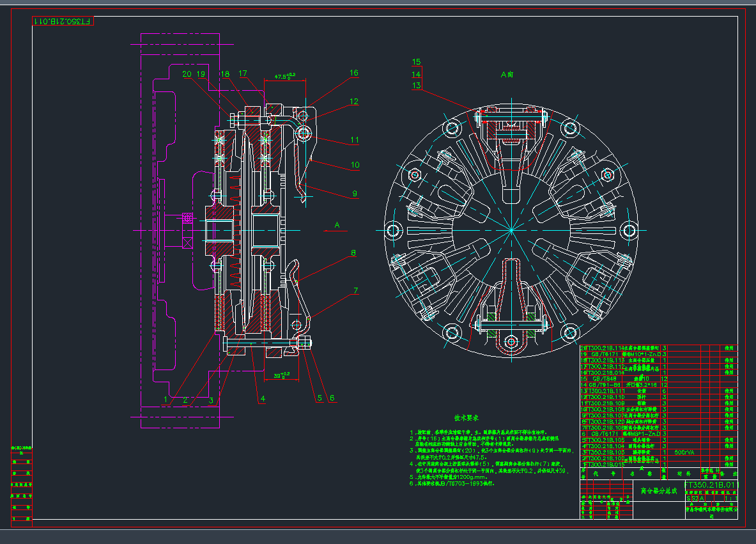Select parts list code FT300.21B.104
Screen dimensions: 756x544
tap(605, 446)
